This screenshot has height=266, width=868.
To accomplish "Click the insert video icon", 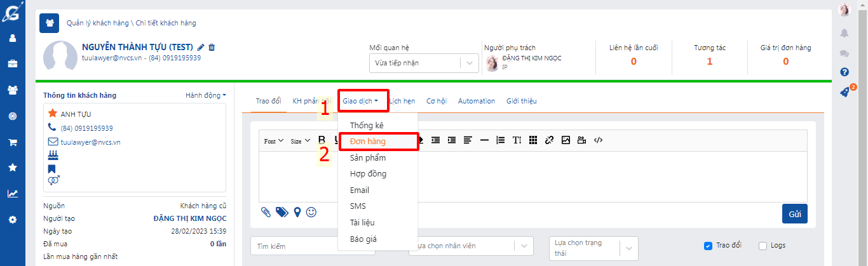I will click(581, 140).
